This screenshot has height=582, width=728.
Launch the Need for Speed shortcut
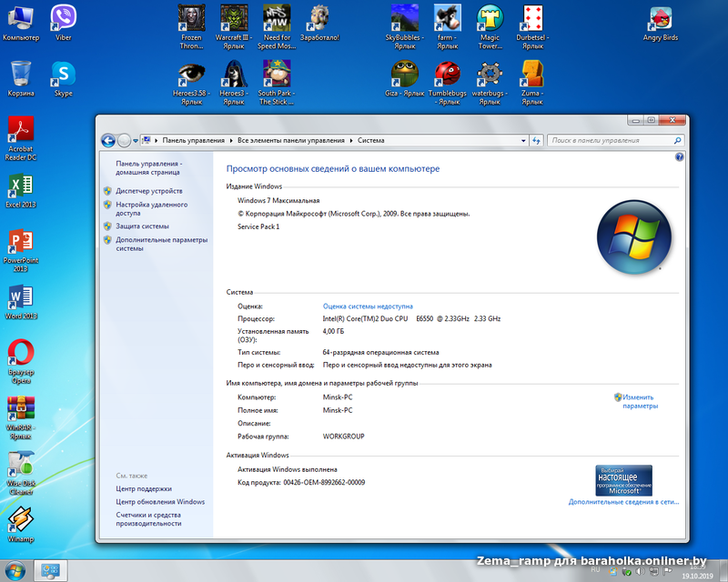point(277,27)
